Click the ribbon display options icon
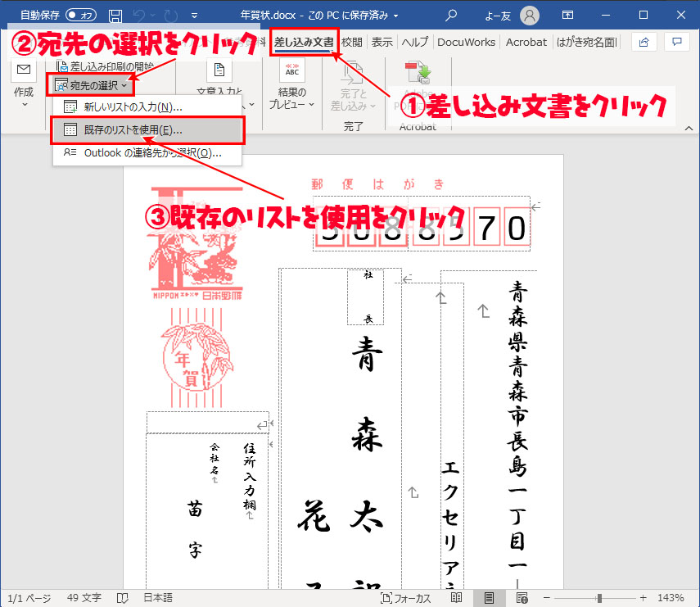The image size is (700, 607). pyautogui.click(x=567, y=16)
